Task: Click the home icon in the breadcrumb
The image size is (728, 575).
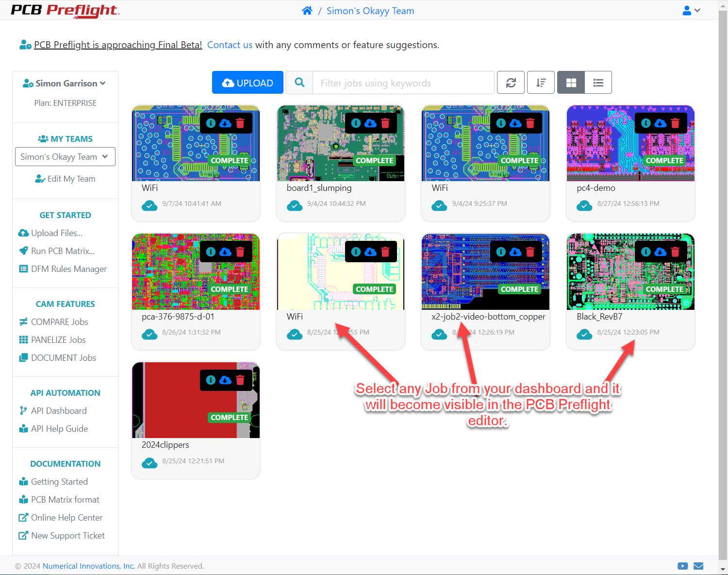Action: [x=307, y=11]
